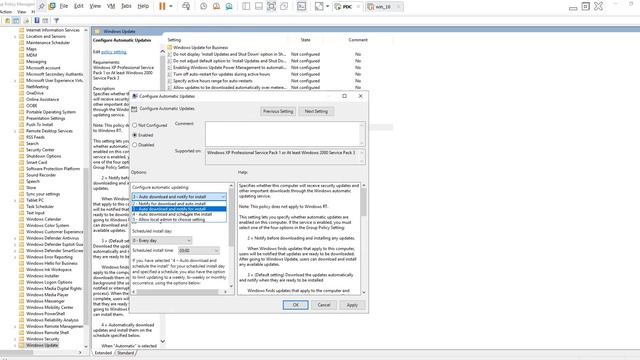
Task: Expand the Windows Error Reporting tree node
Action: click(15, 257)
